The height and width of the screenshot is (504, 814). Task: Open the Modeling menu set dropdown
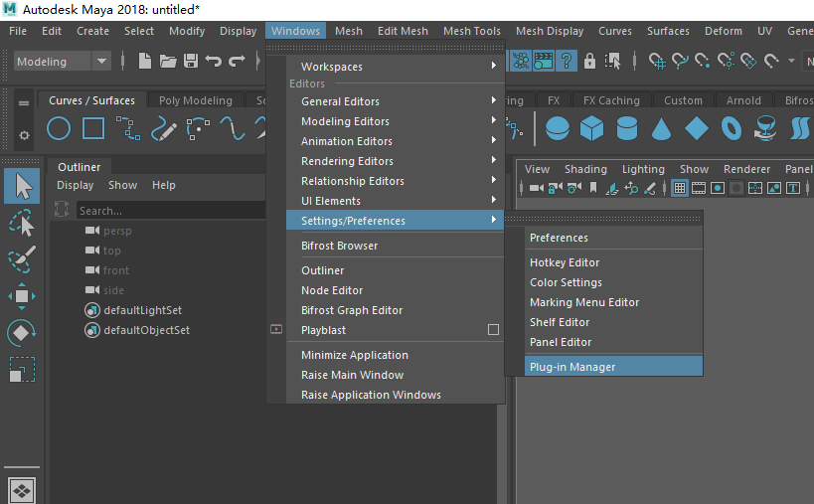101,62
